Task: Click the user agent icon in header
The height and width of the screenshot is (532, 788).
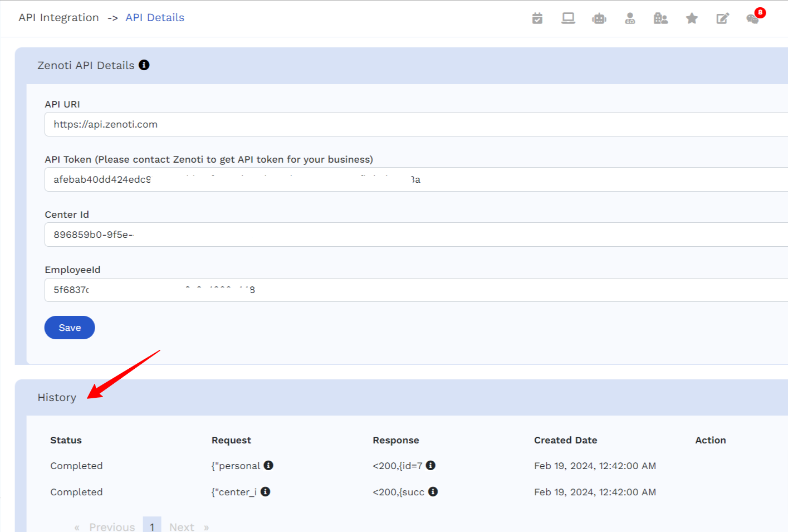Action: (x=630, y=18)
